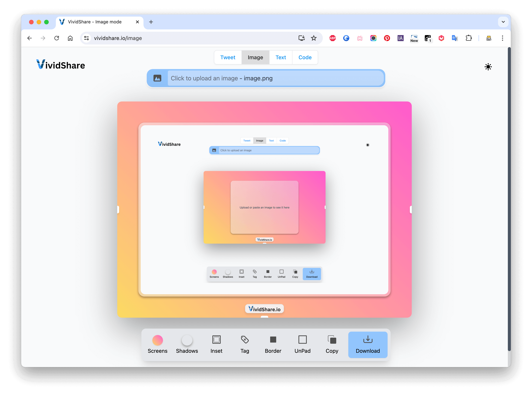This screenshot has width=532, height=395.
Task: Click the upload image field
Action: (276, 78)
